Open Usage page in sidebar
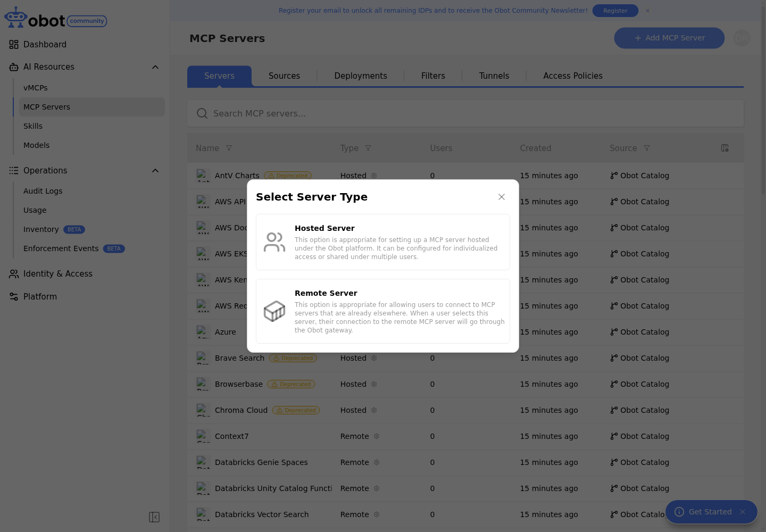This screenshot has height=532, width=766. (35, 210)
